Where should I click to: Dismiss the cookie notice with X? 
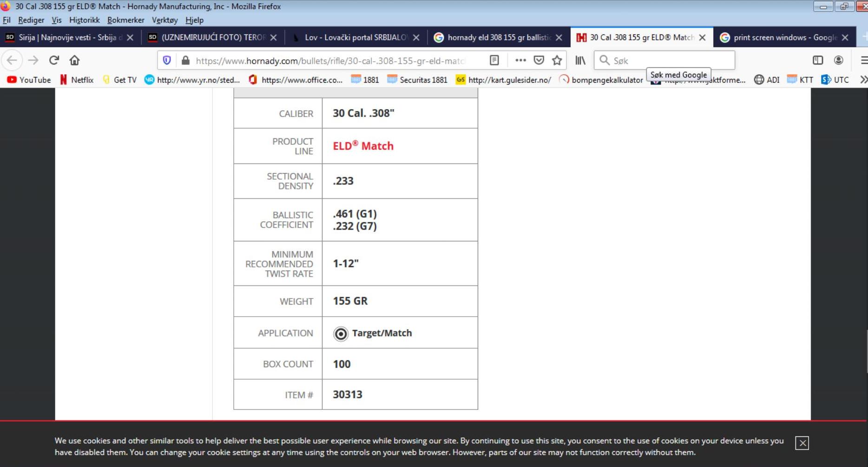802,443
